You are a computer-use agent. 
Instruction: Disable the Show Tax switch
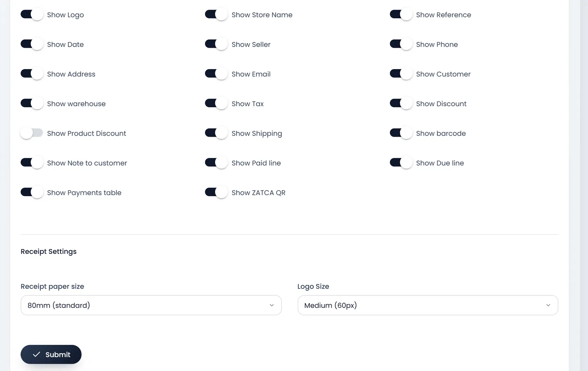point(216,104)
